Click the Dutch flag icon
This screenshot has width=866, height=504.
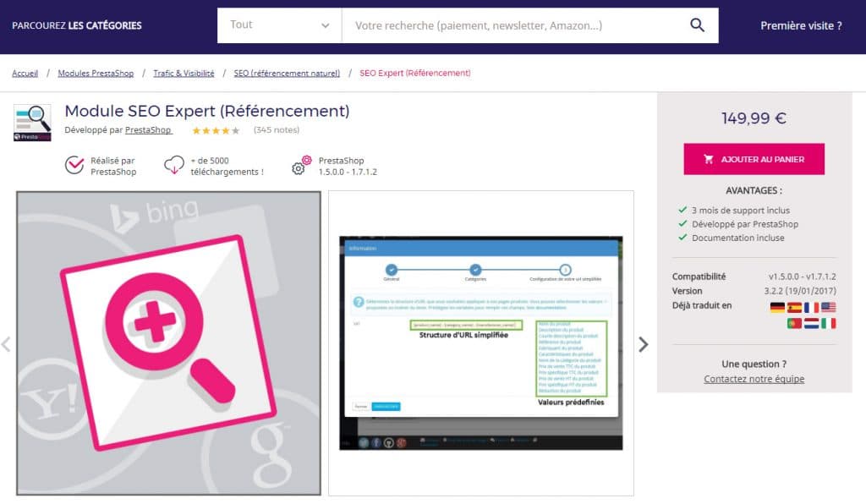point(811,324)
